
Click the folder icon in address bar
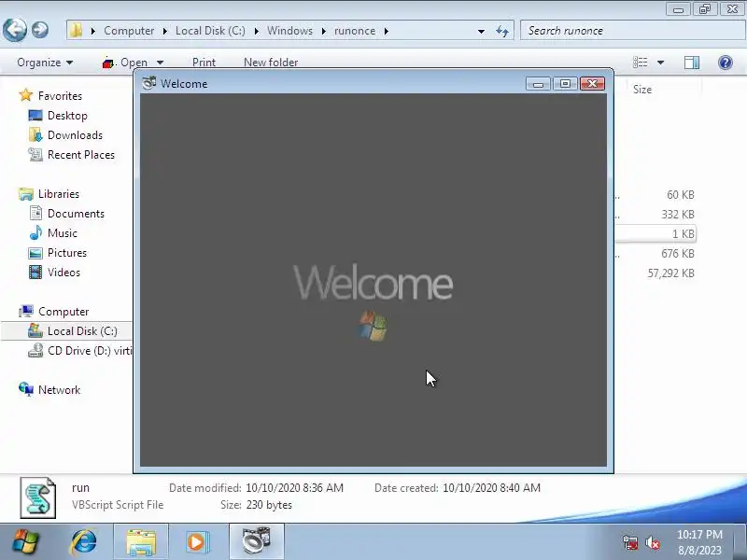[76, 31]
